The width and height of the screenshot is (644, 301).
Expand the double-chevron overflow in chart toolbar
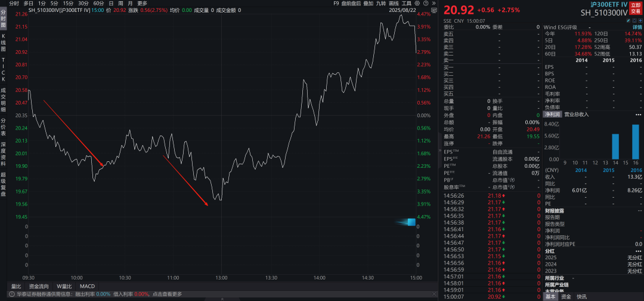(435, 3)
